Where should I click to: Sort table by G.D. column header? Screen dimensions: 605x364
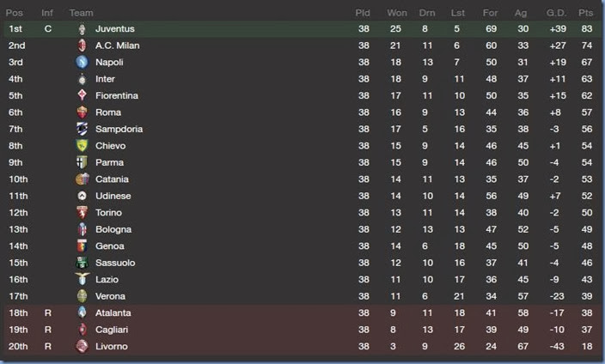click(556, 13)
